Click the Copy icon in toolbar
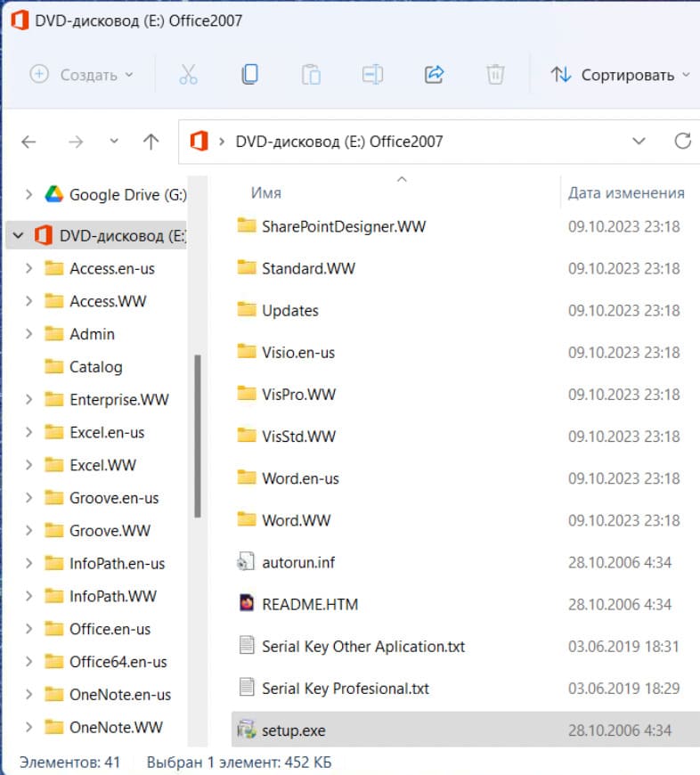 249,75
